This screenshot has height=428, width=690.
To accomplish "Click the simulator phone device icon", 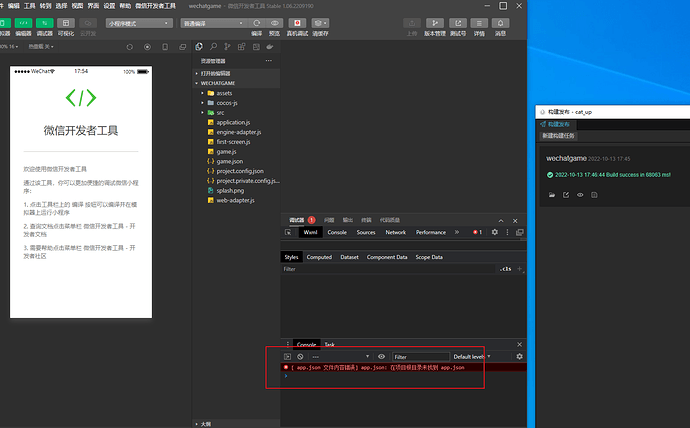I will tap(165, 47).
